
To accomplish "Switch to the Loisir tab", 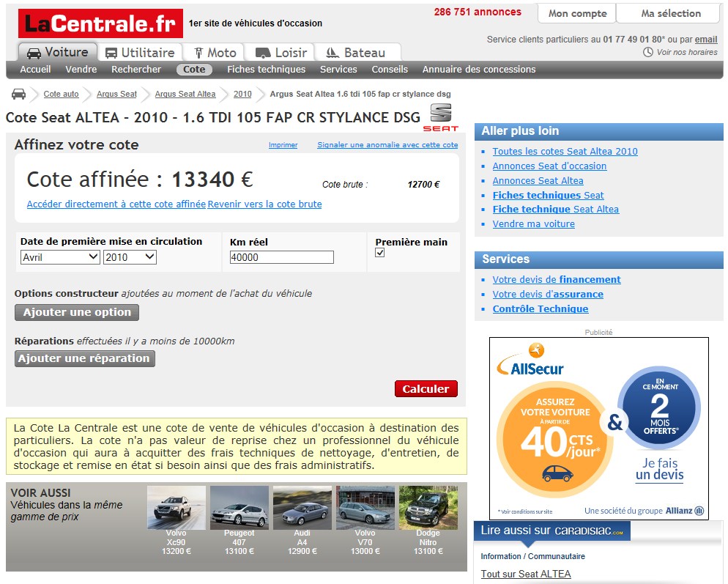I will [280, 53].
